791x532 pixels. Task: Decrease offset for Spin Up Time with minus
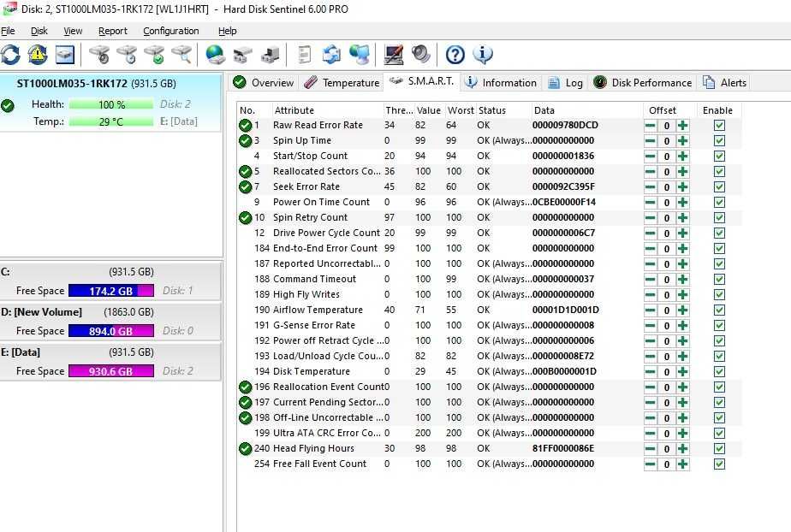click(651, 141)
